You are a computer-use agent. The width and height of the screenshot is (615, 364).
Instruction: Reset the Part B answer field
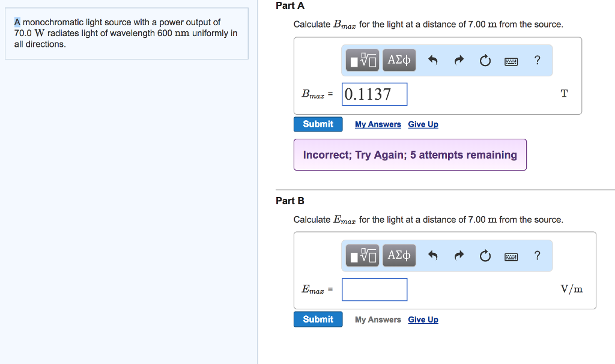pyautogui.click(x=485, y=256)
